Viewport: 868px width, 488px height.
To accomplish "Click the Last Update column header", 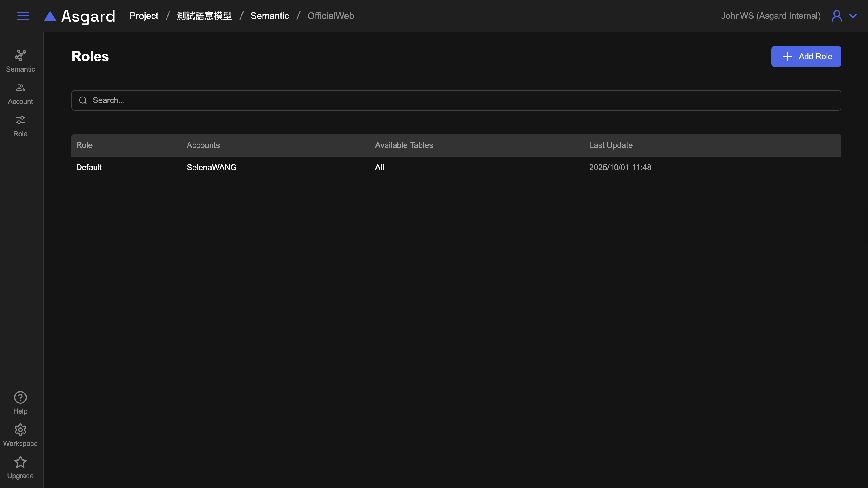I will [611, 145].
